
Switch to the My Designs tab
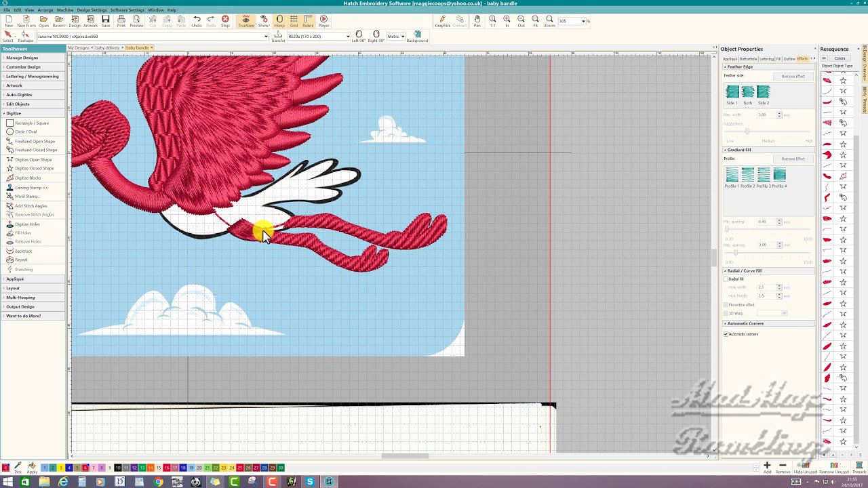[x=79, y=47]
